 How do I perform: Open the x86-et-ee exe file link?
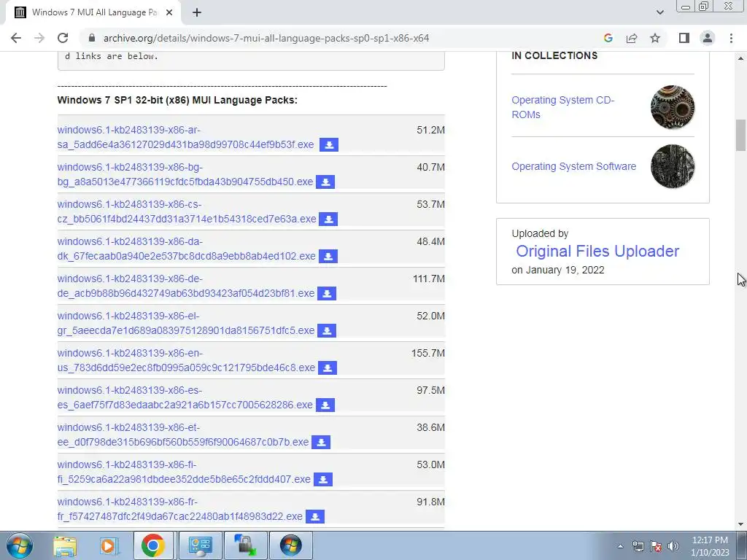(183, 435)
